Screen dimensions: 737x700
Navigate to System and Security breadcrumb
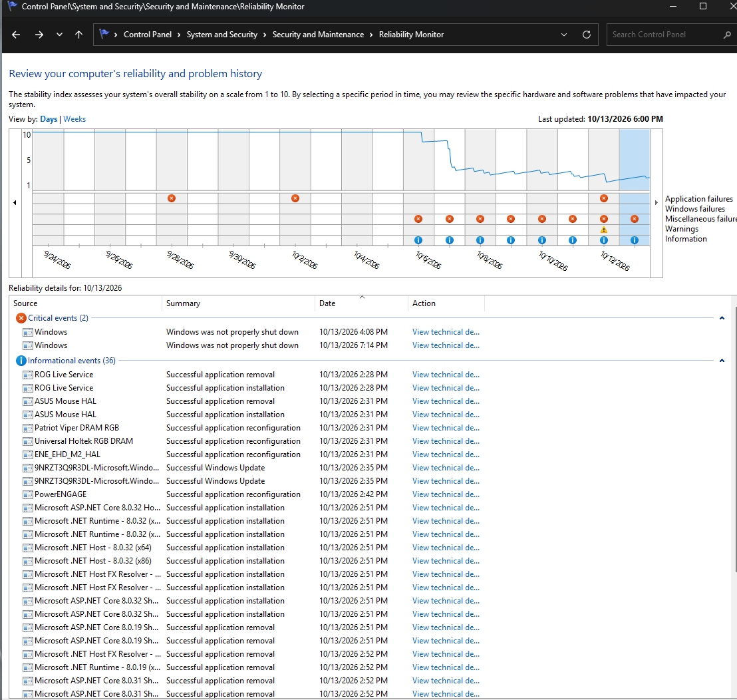(x=222, y=35)
